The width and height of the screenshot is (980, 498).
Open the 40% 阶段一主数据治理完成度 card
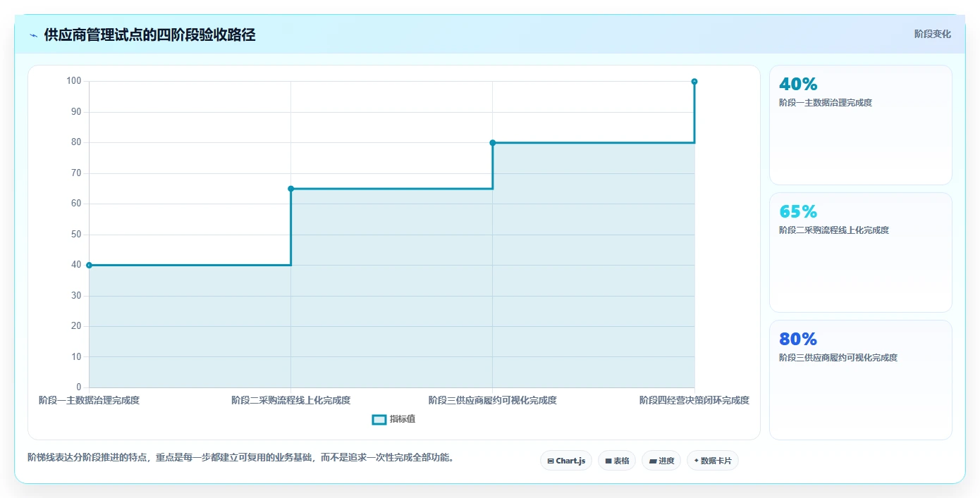click(x=861, y=125)
